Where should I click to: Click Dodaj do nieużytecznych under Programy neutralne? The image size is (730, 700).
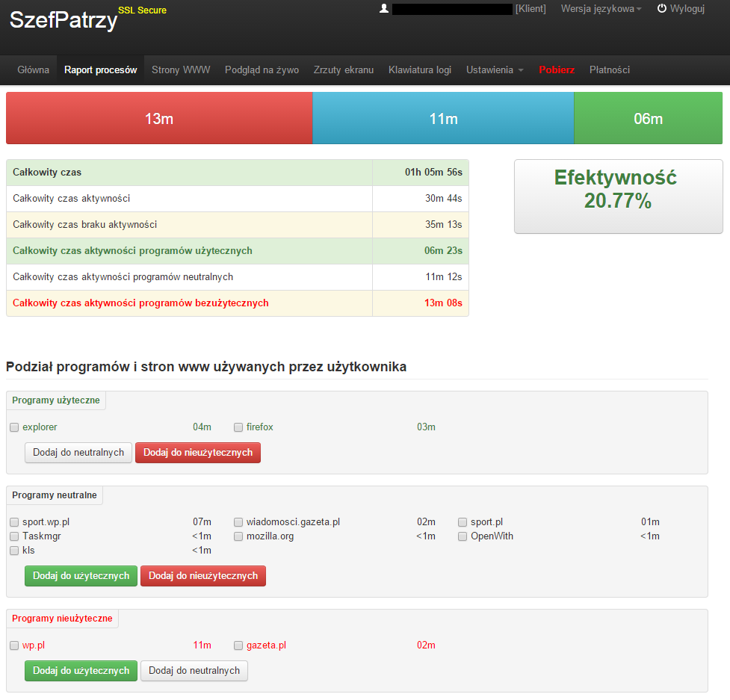203,576
